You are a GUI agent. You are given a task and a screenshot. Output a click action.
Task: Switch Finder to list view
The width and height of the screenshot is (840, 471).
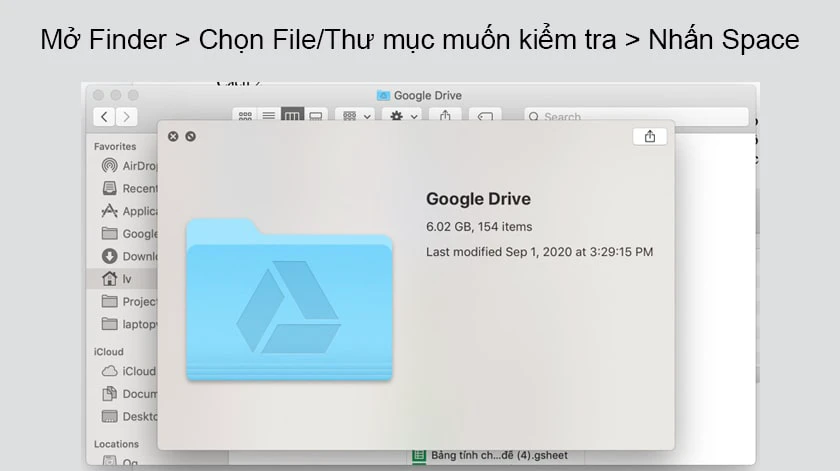tap(268, 115)
